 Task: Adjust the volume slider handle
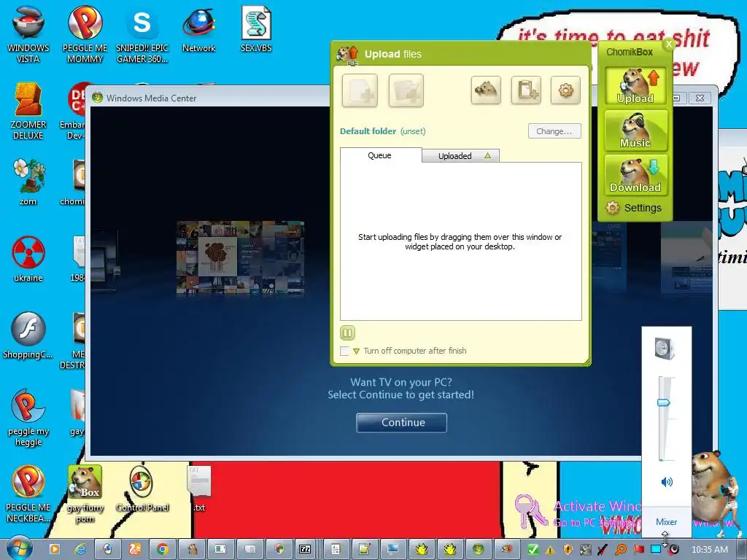664,402
